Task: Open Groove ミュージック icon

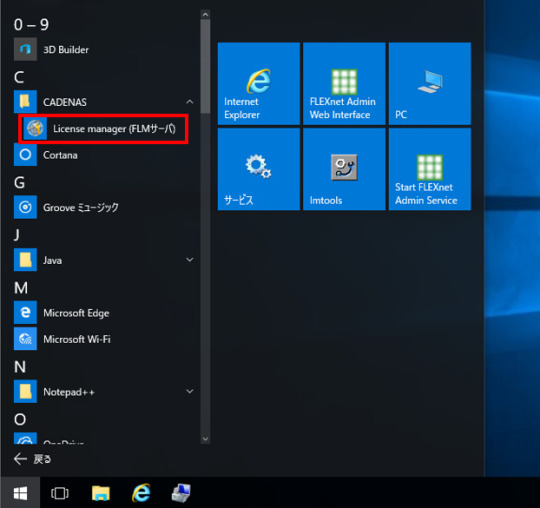Action: [x=25, y=207]
